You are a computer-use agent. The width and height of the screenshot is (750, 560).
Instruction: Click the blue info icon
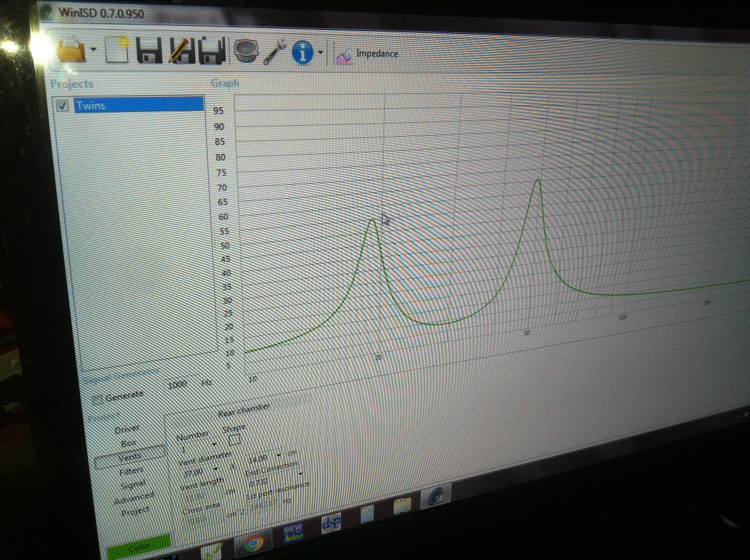coord(303,53)
